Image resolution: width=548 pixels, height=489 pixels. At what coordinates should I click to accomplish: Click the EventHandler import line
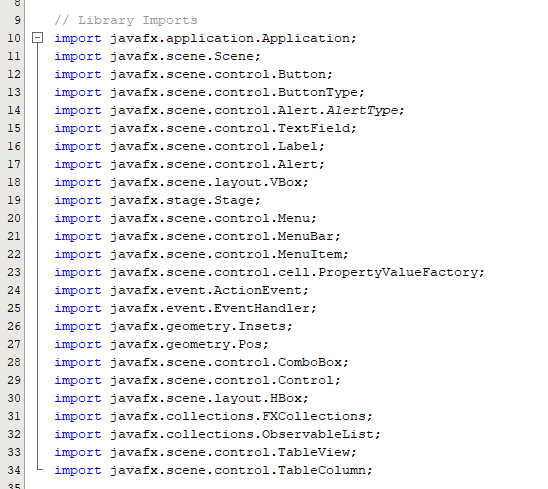[186, 308]
